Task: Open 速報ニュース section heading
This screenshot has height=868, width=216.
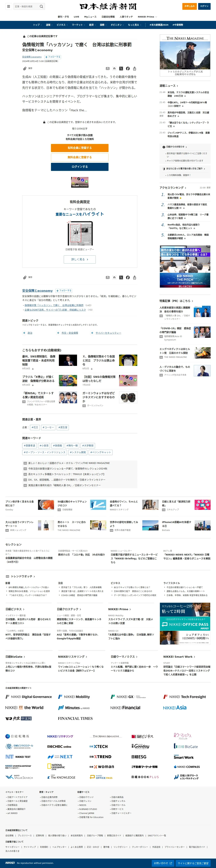Action: pos(169,86)
